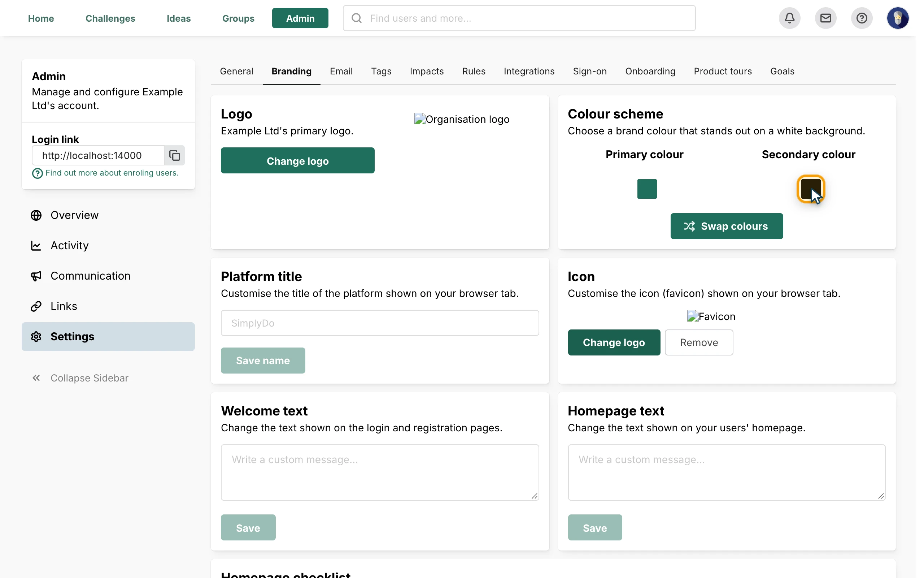Viewport: 924px width, 578px height.
Task: Open the Secondary colour swatch
Action: tap(810, 189)
